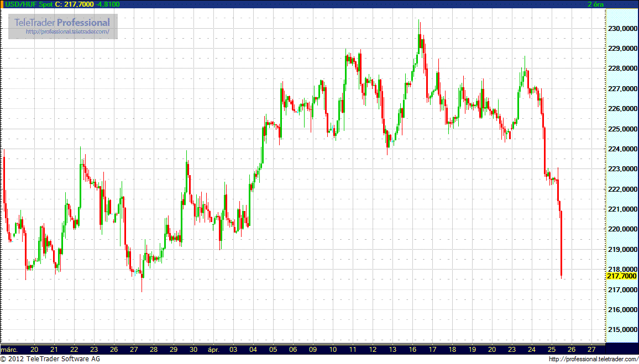Click the 16 date label on time axis
Screen dimensions: 639x364
(x=412, y=349)
